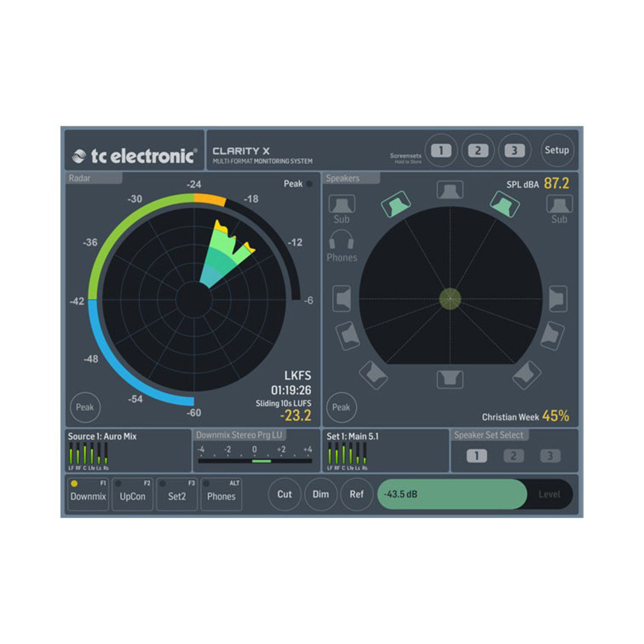This screenshot has width=644, height=644.
Task: Toggle the left surround speaker icon
Action: [x=348, y=336]
